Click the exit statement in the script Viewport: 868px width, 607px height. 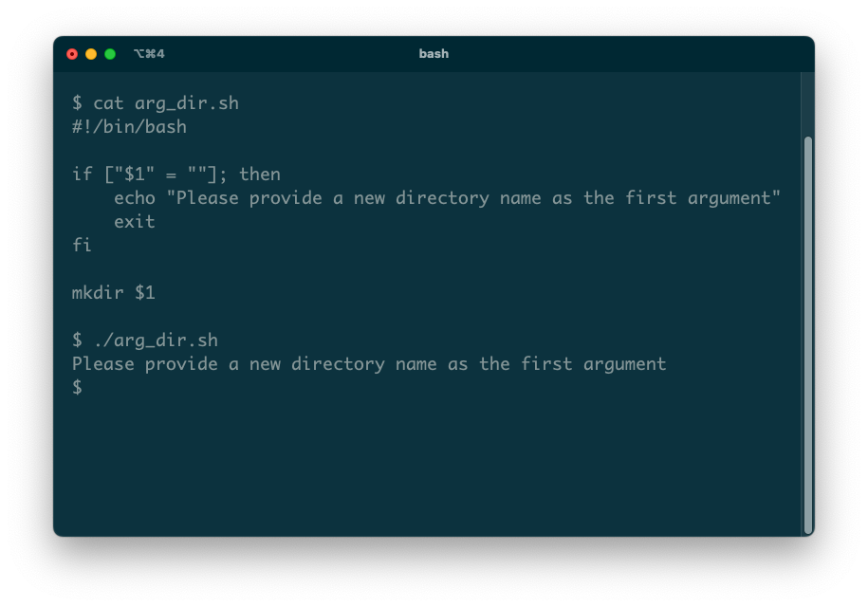[x=135, y=221]
